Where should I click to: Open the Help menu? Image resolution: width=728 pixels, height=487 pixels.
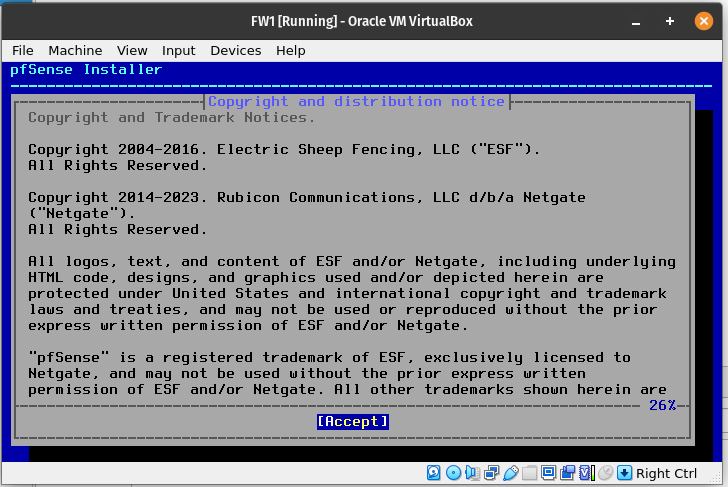pos(291,50)
